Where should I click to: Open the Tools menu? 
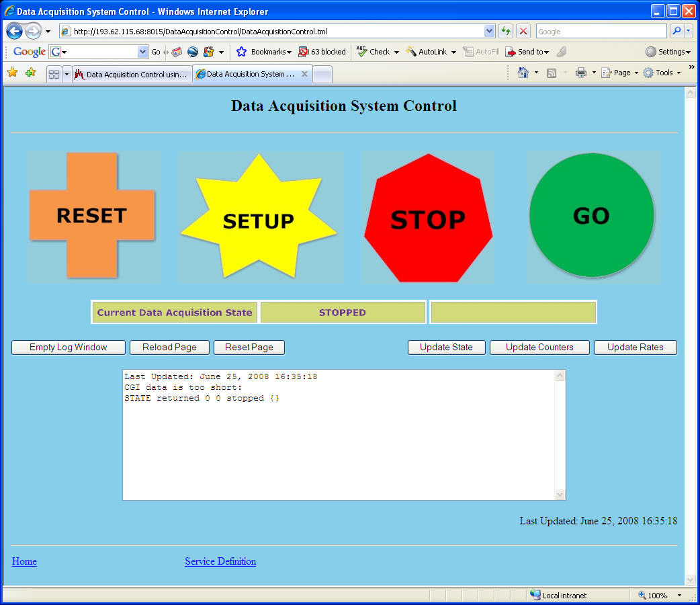(662, 73)
